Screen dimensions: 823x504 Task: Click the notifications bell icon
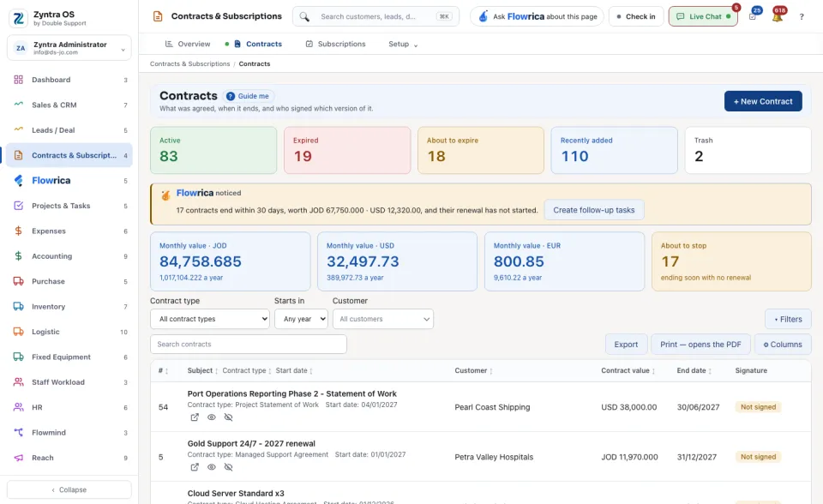778,16
